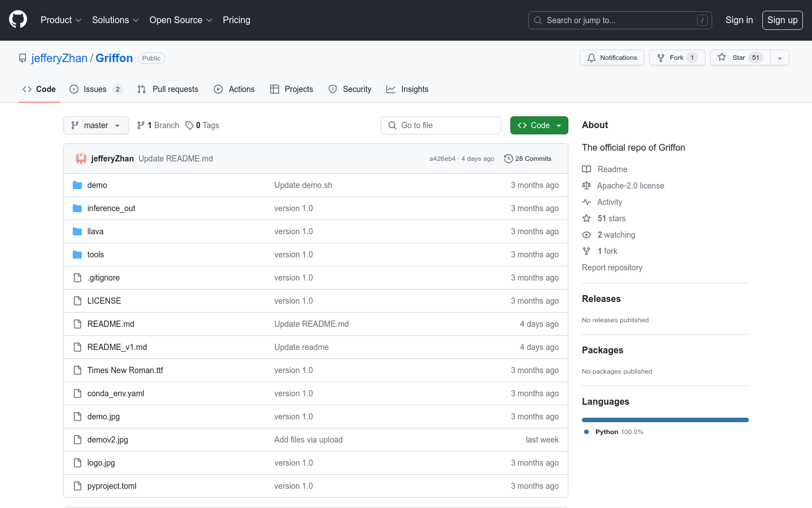
Task: Click the .gitignore file icon
Action: 77,278
